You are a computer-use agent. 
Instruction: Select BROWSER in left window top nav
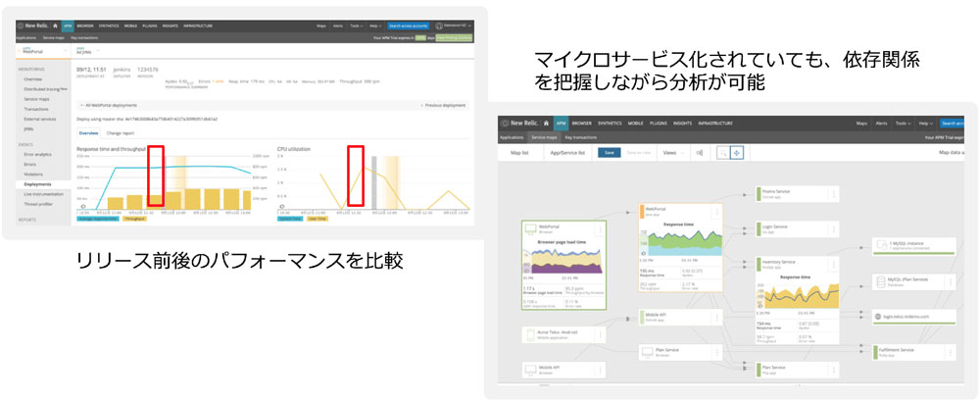tap(85, 25)
